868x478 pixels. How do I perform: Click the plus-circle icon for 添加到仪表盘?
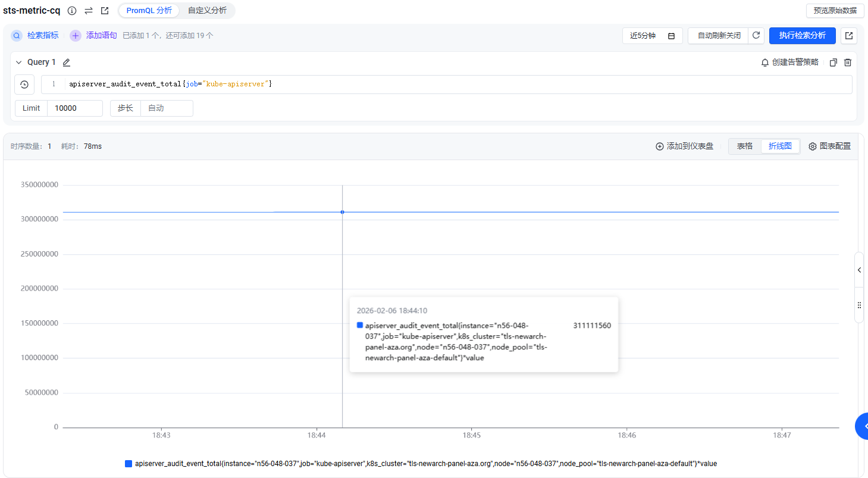(x=659, y=146)
